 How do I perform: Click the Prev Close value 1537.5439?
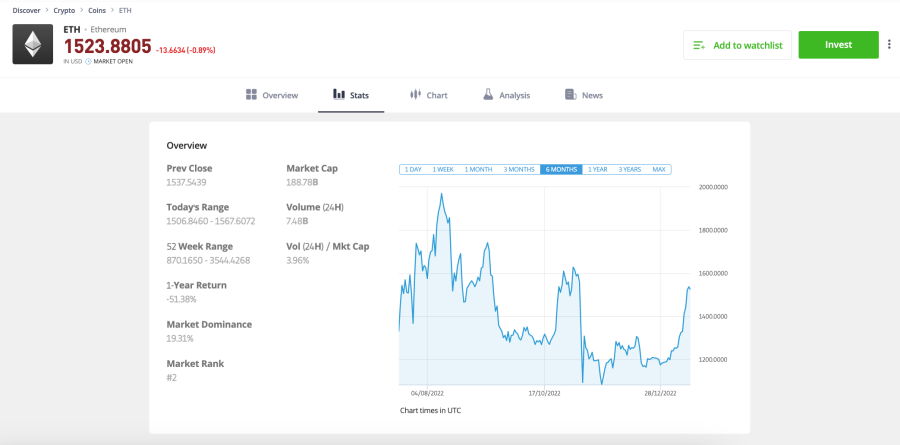(187, 183)
